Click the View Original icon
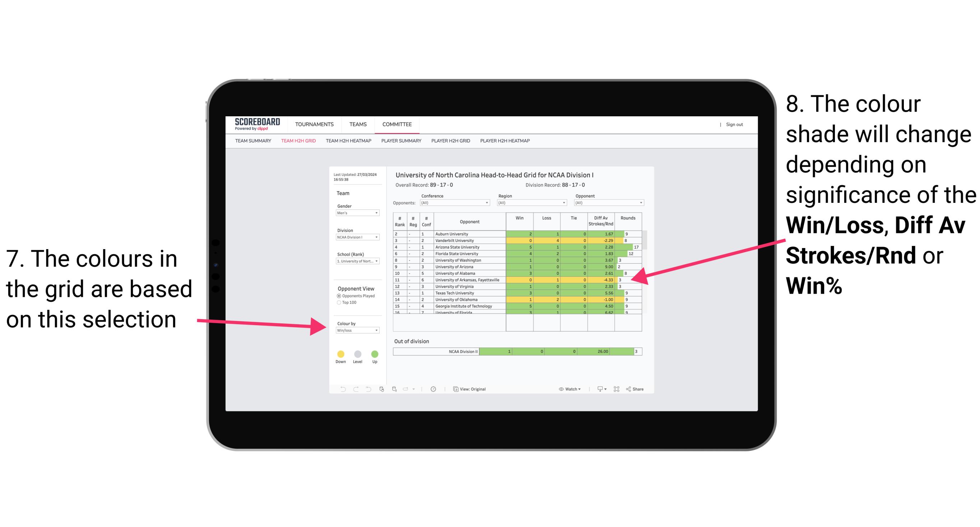The image size is (980, 527). [454, 389]
